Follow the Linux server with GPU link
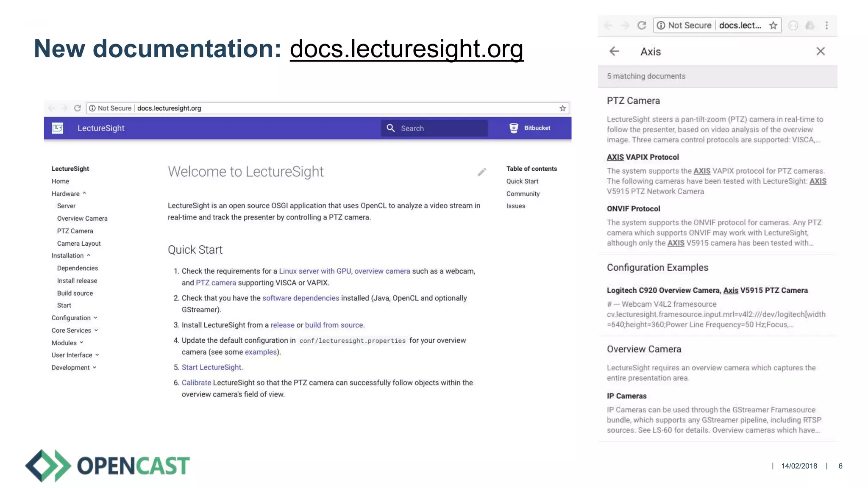 (315, 271)
